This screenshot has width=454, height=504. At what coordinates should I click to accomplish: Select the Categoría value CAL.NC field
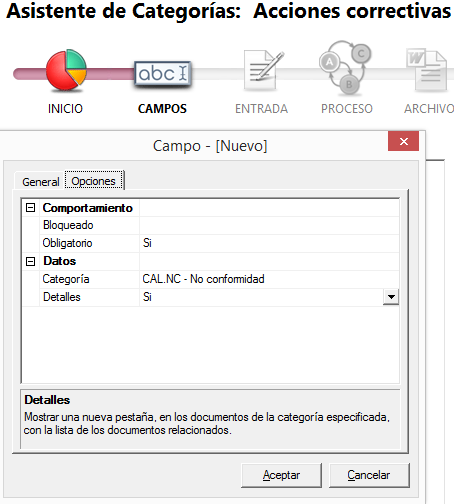click(x=269, y=279)
